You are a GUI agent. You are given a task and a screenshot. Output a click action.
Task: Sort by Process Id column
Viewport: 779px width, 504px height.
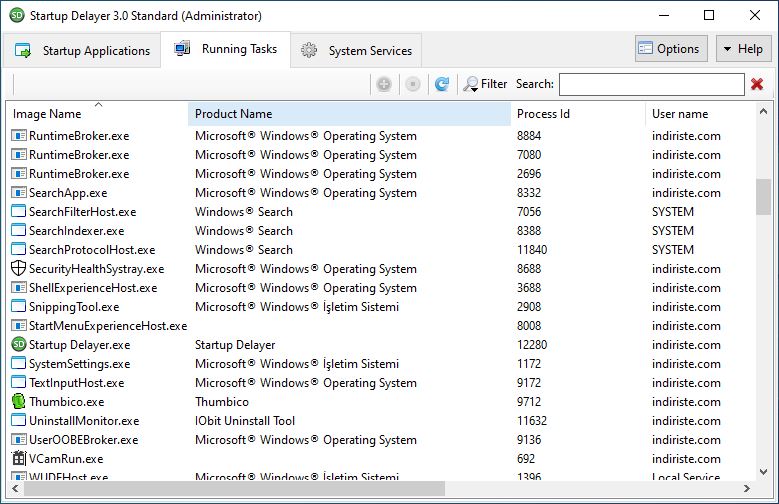(x=578, y=114)
